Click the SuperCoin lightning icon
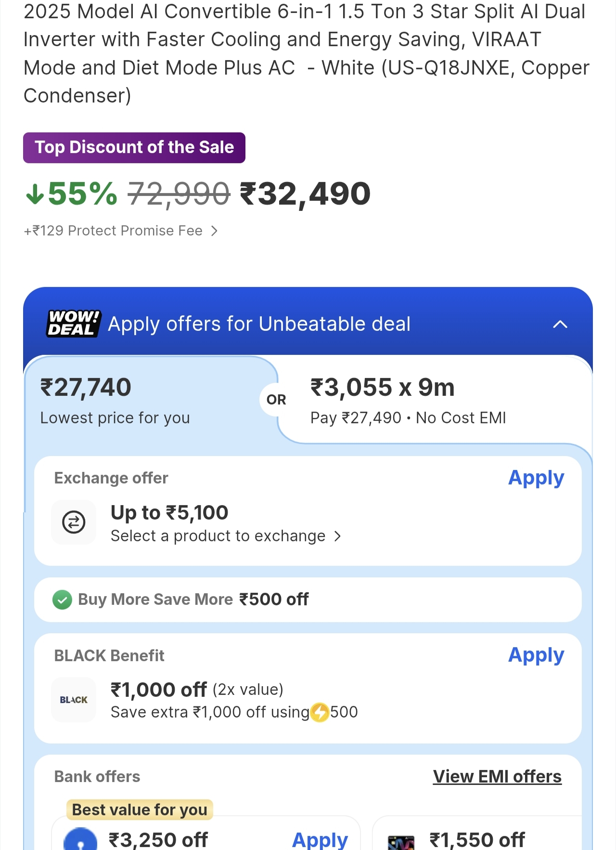The width and height of the screenshot is (616, 850). (x=320, y=713)
